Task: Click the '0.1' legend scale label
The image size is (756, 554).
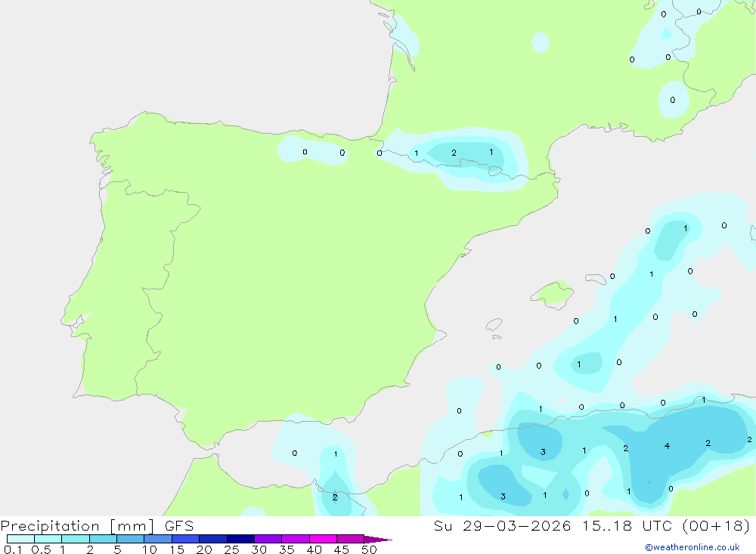Action: click(x=13, y=549)
